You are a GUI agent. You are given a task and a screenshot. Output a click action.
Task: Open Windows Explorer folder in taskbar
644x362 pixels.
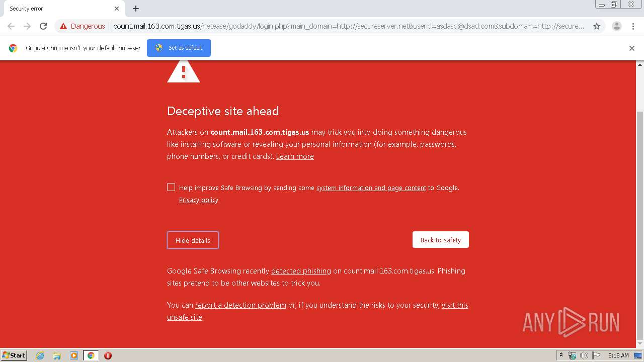(x=57, y=355)
